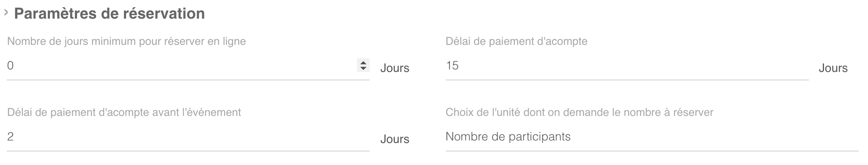Click Jours unit beside the value 2
The height and width of the screenshot is (165, 868).
click(395, 139)
